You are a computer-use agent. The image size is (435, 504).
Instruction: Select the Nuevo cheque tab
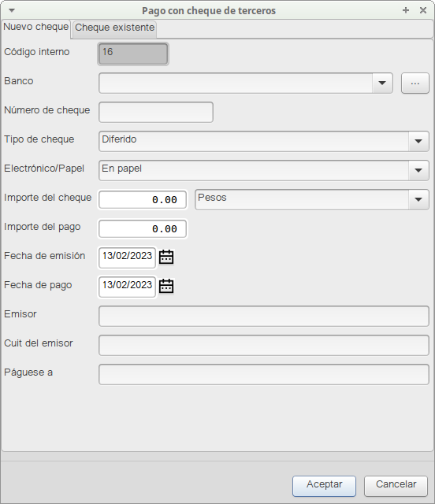36,27
